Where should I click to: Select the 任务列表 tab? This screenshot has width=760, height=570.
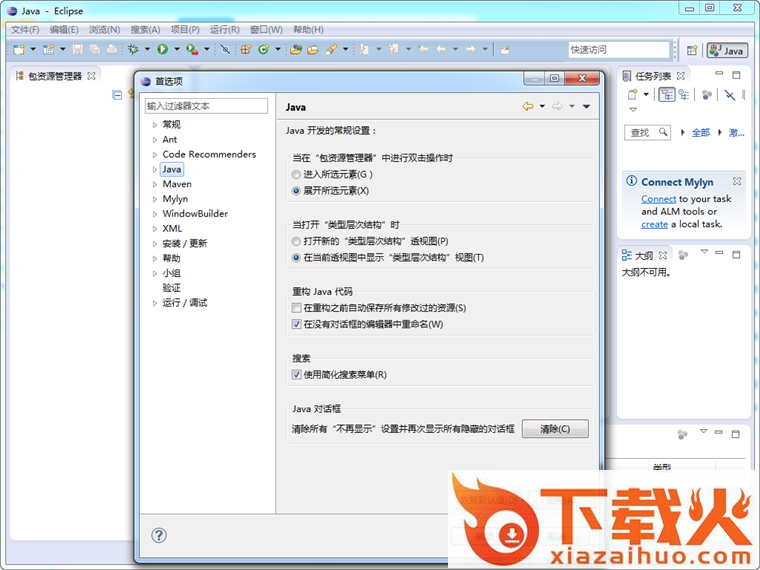[x=653, y=76]
